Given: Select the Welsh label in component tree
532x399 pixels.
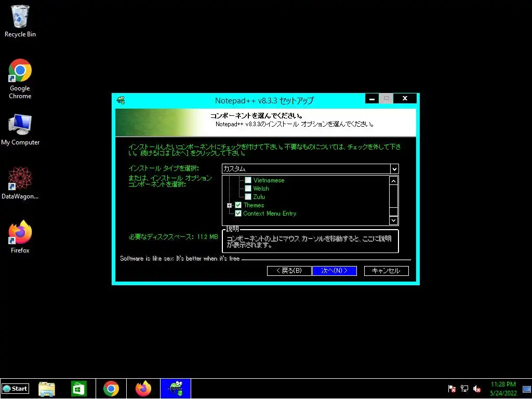Looking at the screenshot, I should point(261,188).
